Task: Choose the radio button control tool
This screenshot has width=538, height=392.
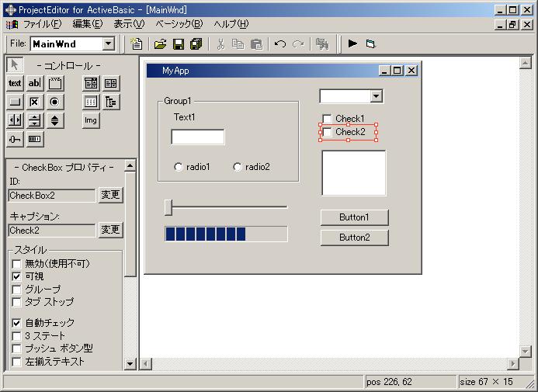Action: [x=54, y=102]
